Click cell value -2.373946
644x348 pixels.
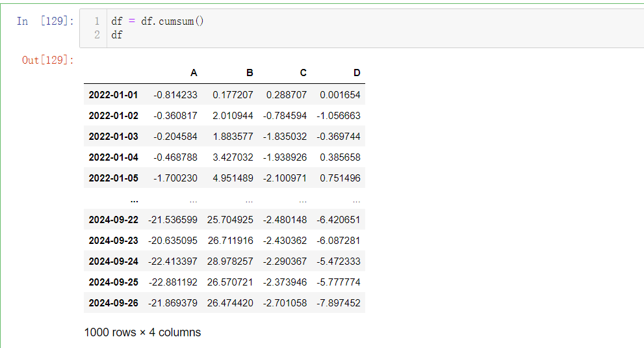[x=285, y=282]
